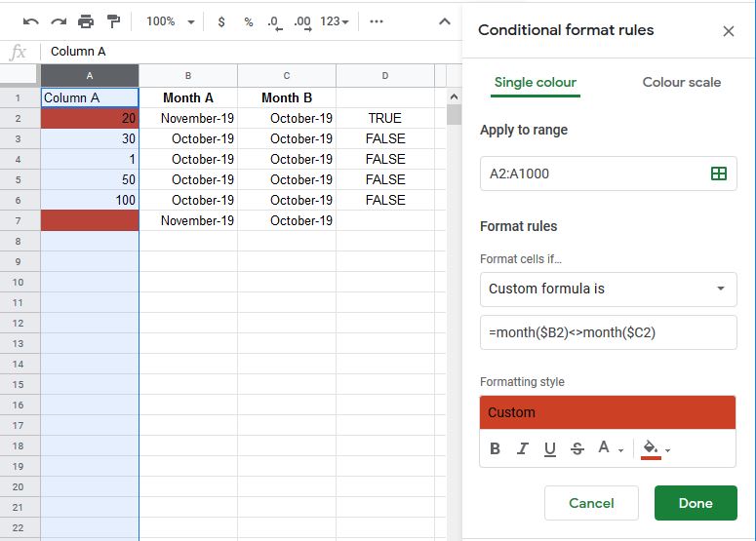
Task: Click the select-all corner box
Action: (x=18, y=75)
